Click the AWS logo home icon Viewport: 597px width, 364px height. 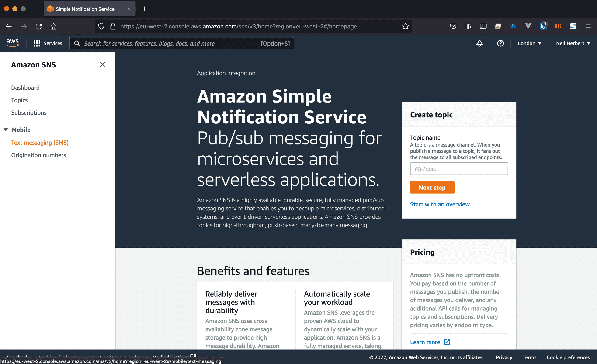coord(12,43)
